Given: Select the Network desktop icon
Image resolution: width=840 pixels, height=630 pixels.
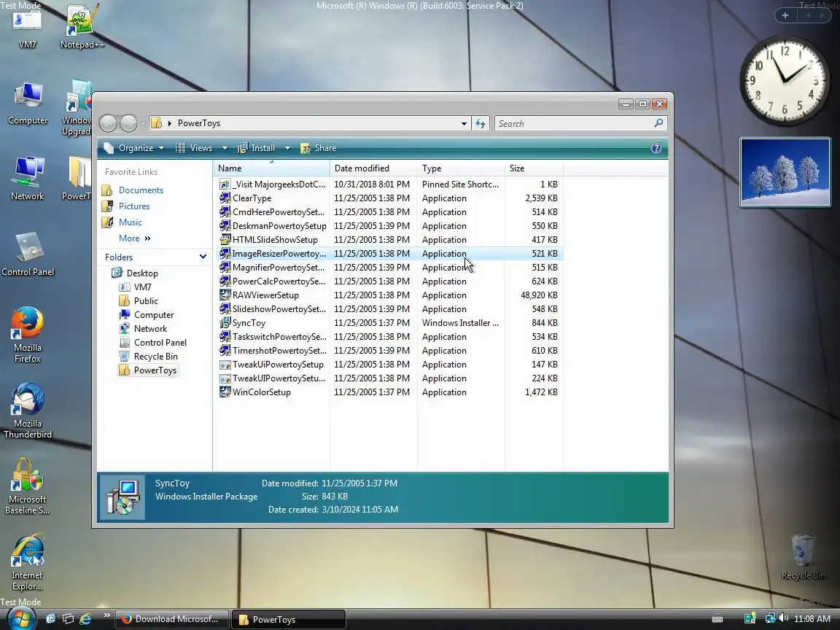Looking at the screenshot, I should click(27, 179).
